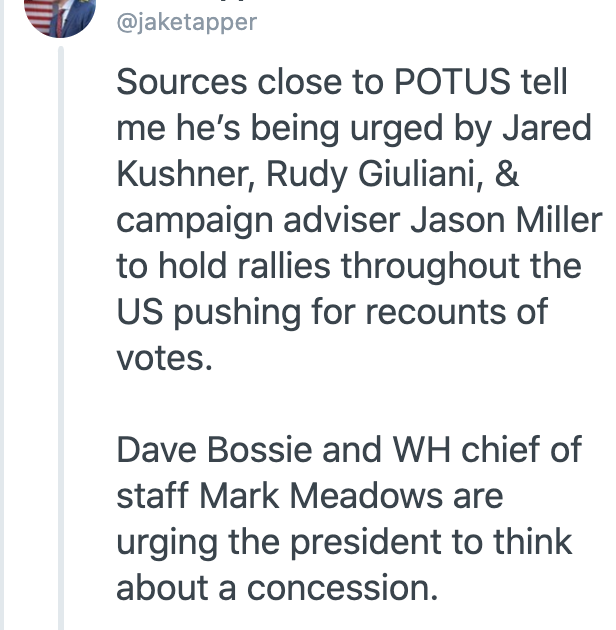
Task: Click the name 'Bossie' in the tweet
Action: 260,450
